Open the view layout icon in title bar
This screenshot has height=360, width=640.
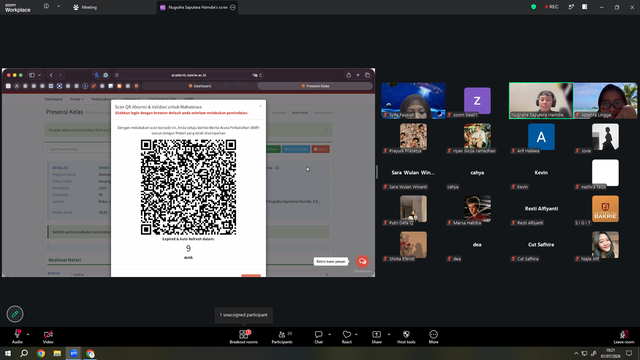pyautogui.click(x=584, y=7)
